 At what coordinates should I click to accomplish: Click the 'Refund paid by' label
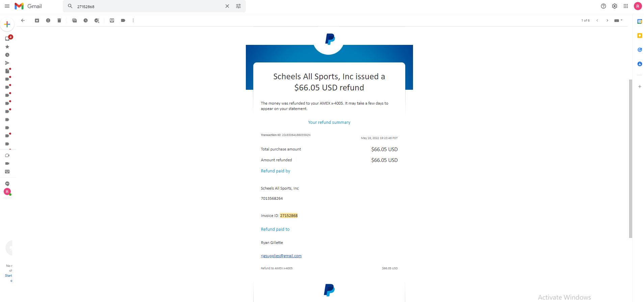point(275,171)
